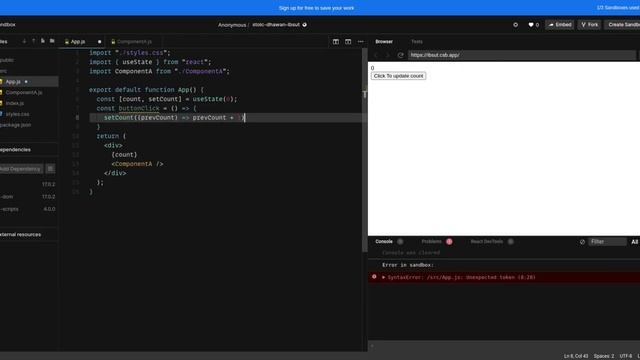Click the Anonymous user link in header

(x=232, y=25)
